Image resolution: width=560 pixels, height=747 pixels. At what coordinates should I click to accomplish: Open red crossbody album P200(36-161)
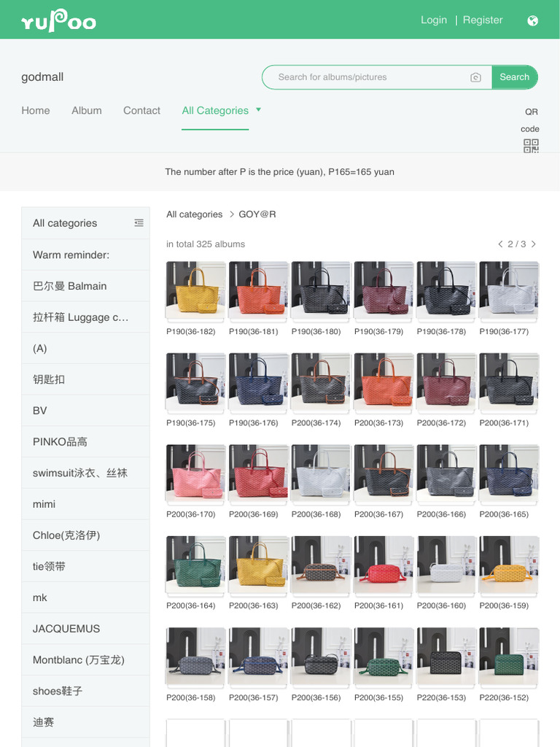[x=384, y=565]
